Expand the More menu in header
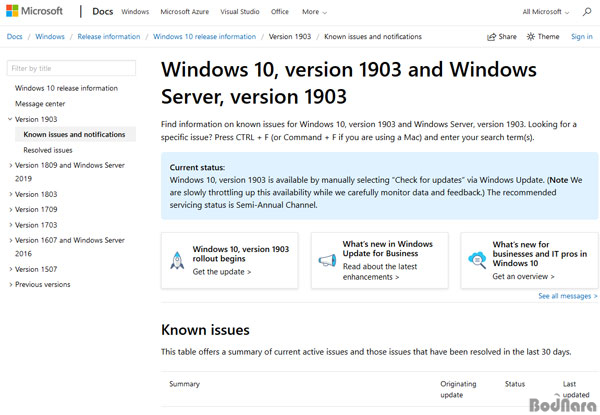Screen dimensions: 600x415 click(313, 12)
